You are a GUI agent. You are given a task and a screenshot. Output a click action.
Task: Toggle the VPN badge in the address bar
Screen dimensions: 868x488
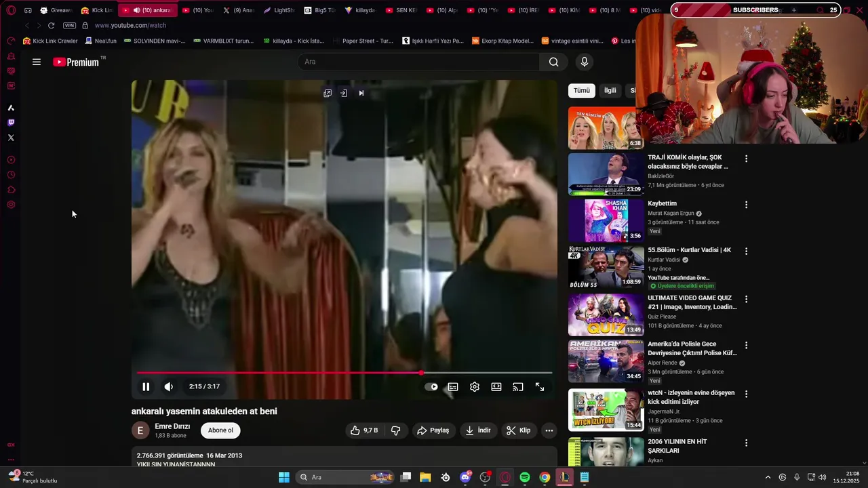click(x=69, y=25)
